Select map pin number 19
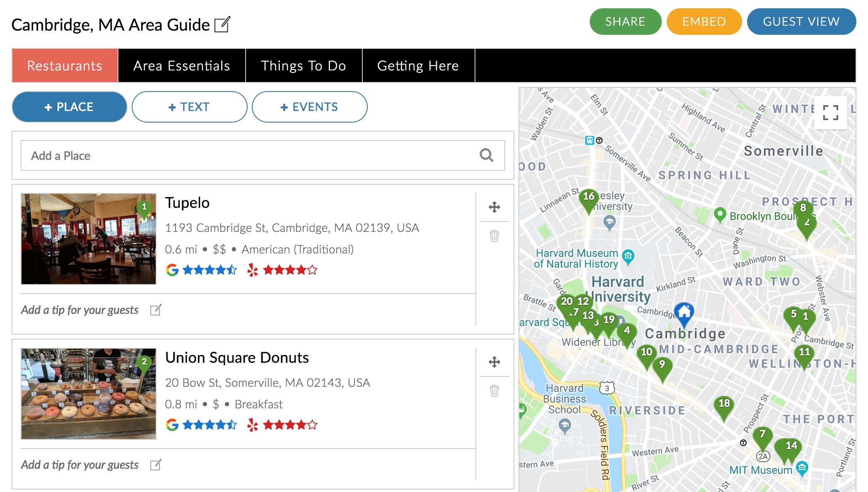The height and width of the screenshot is (492, 868). click(609, 322)
